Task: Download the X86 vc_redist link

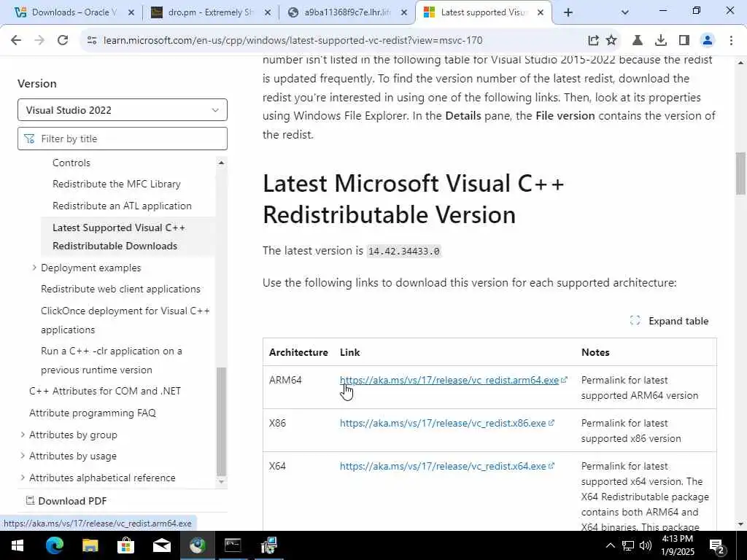Action: [x=443, y=423]
